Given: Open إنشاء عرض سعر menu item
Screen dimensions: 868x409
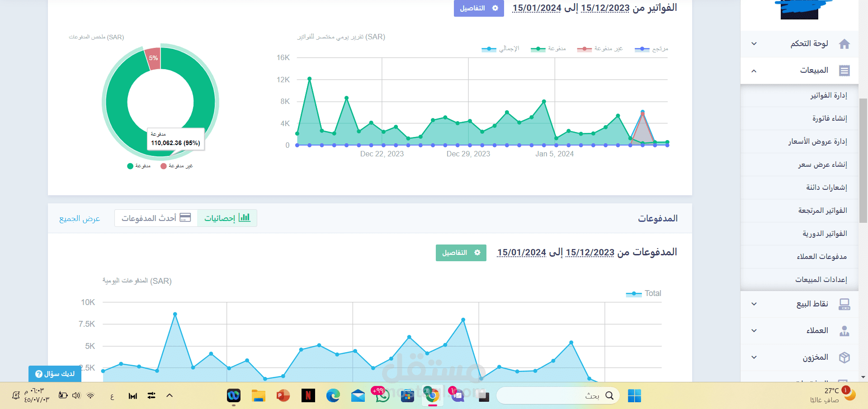Looking at the screenshot, I should [x=799, y=165].
